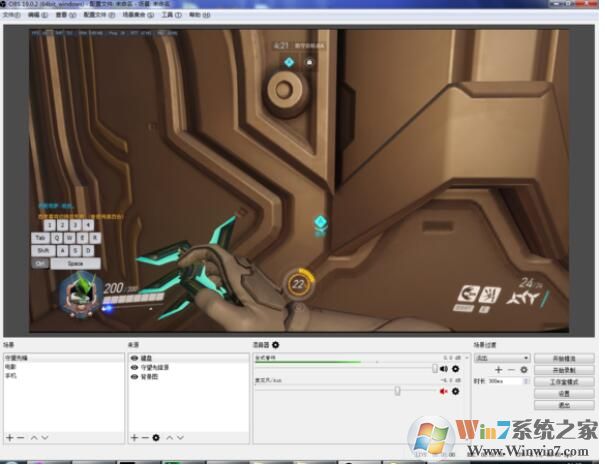605x465 pixels.
Task: Select the 键盘 source row
Action: pyautogui.click(x=189, y=358)
